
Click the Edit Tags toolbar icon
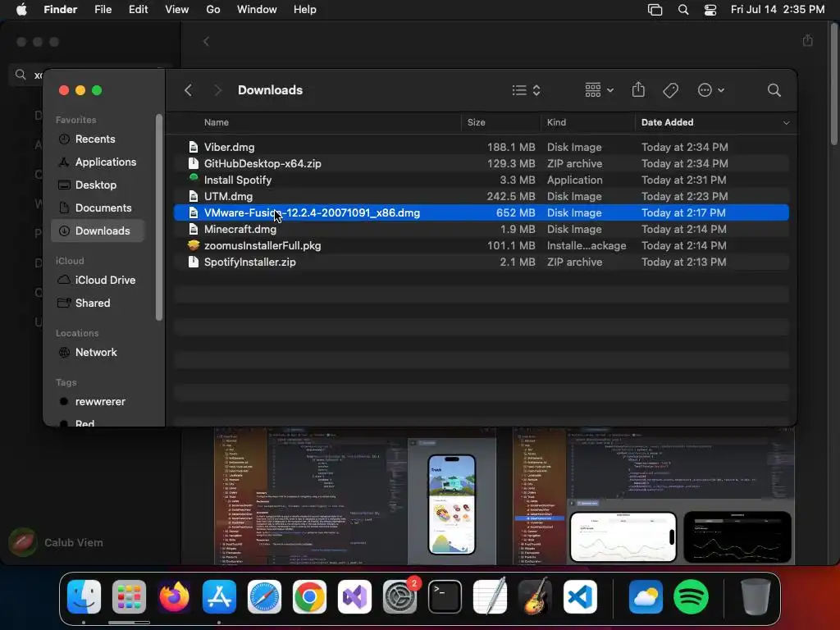pyautogui.click(x=670, y=90)
